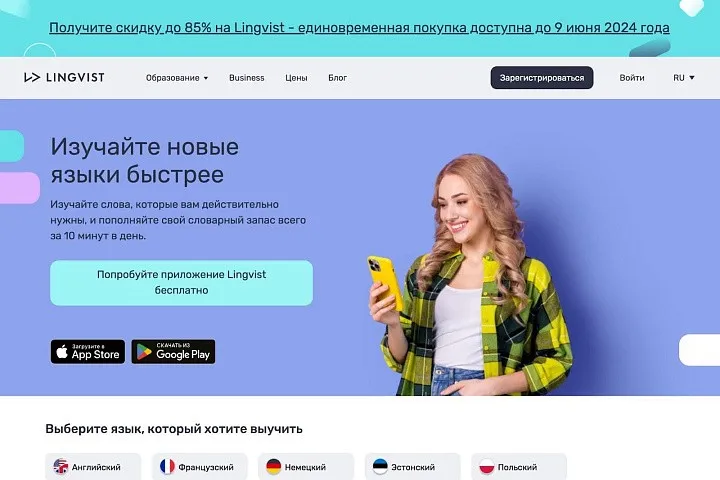The image size is (720, 480).
Task: Go to the Цены page
Action: point(296,78)
